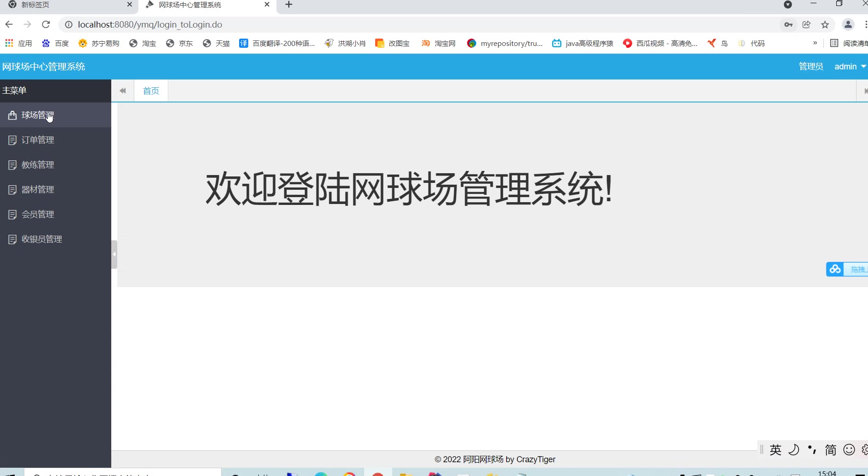The width and height of the screenshot is (868, 476).
Task: Click the browser back arrow
Action: coord(9,24)
